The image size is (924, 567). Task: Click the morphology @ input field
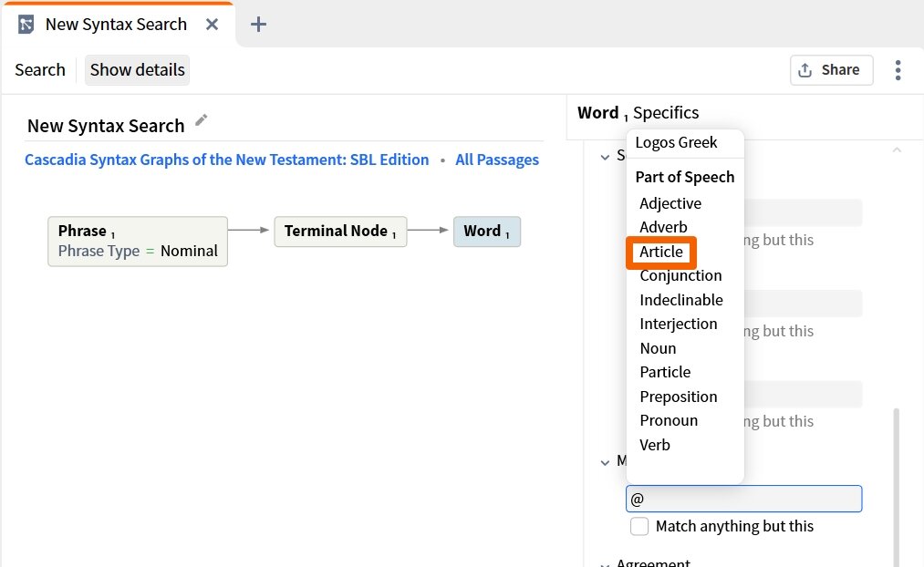click(743, 499)
